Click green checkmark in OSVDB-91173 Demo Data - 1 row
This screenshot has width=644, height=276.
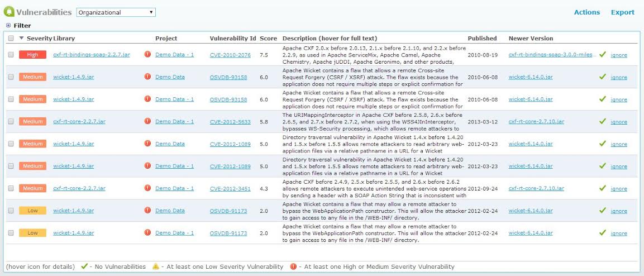pyautogui.click(x=603, y=232)
